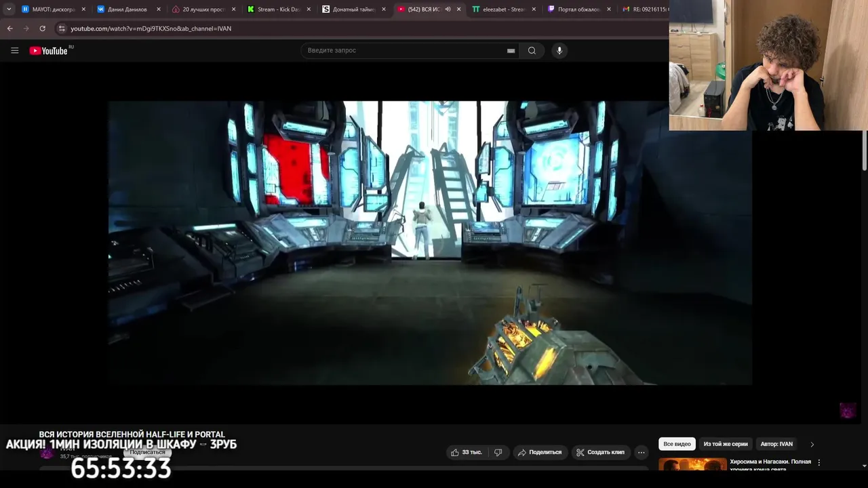
Task: Click the 'Поделиться' share button
Action: (x=539, y=452)
